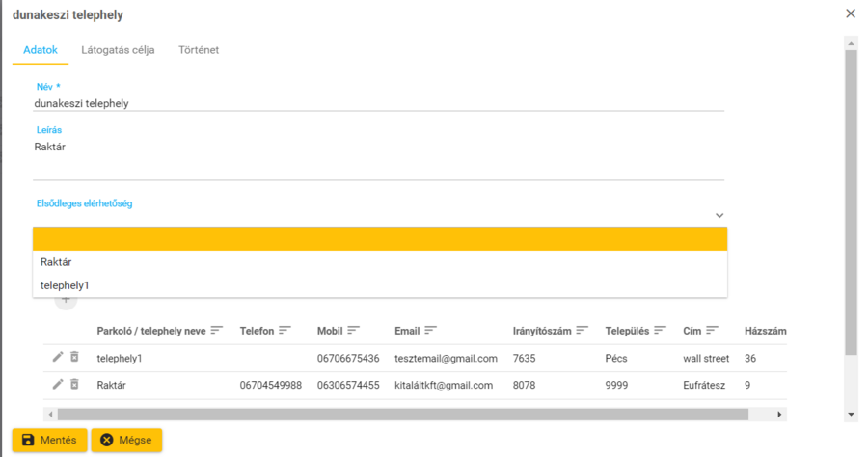Click the trash icon for Raktár row

pos(74,385)
